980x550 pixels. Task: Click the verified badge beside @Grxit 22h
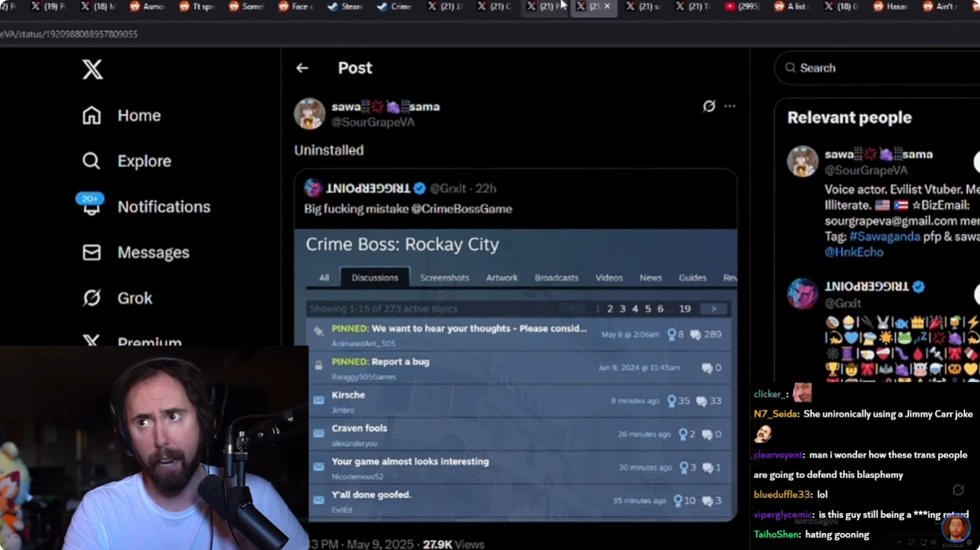pos(420,188)
